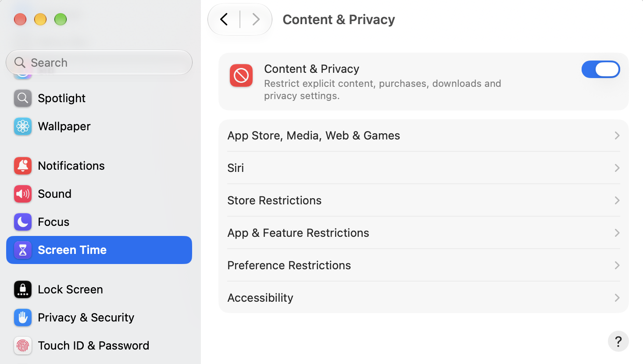Click the red Content & Privacy restriction icon
The image size is (643, 364).
click(241, 75)
